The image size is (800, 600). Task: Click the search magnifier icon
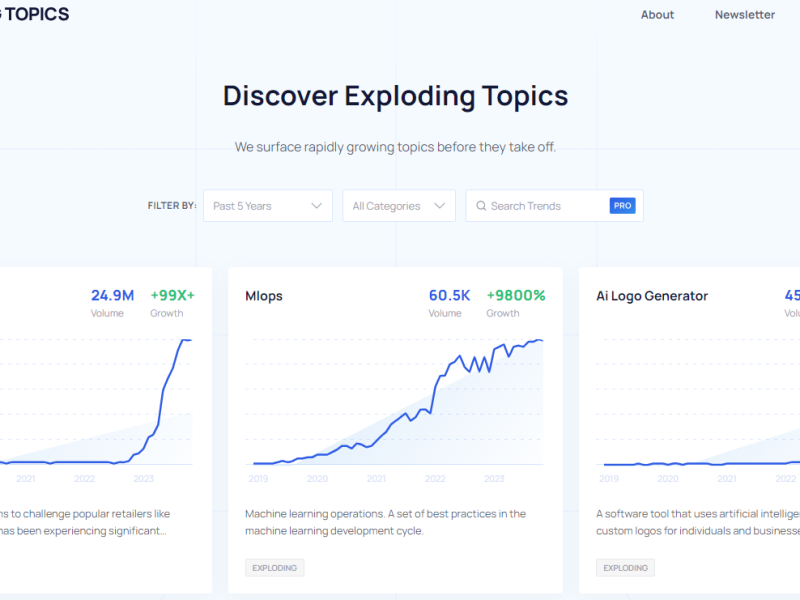pos(481,206)
